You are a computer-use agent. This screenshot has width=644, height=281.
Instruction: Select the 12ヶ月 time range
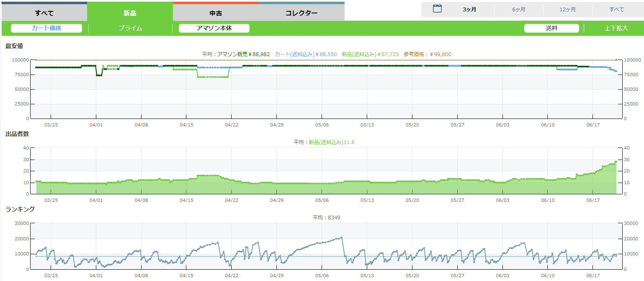click(x=567, y=9)
